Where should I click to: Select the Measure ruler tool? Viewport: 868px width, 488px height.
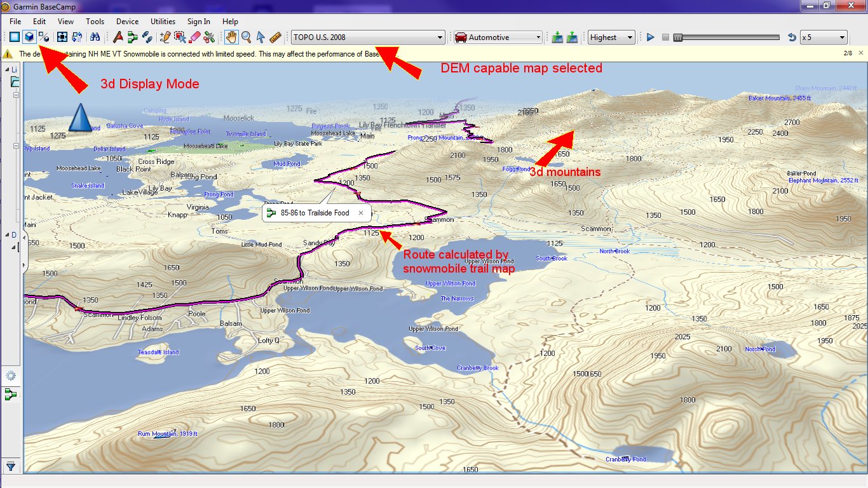coord(275,37)
